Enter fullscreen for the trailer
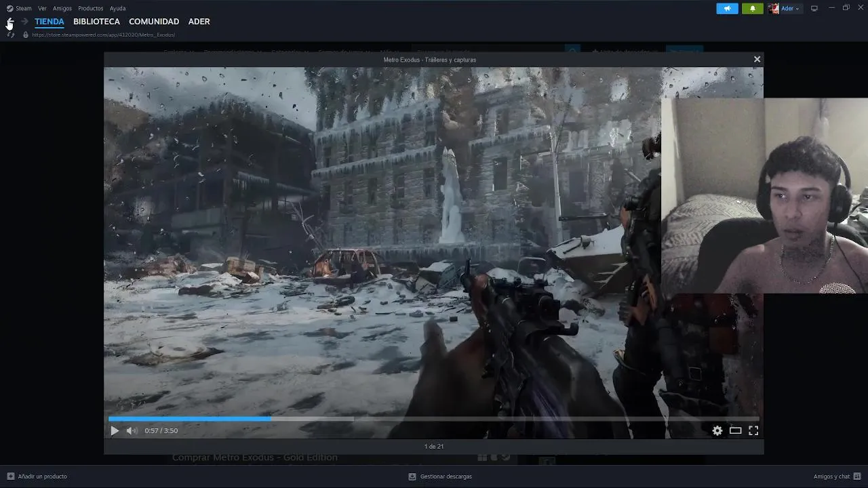Screen dimensions: 868x488 pyautogui.click(x=753, y=430)
